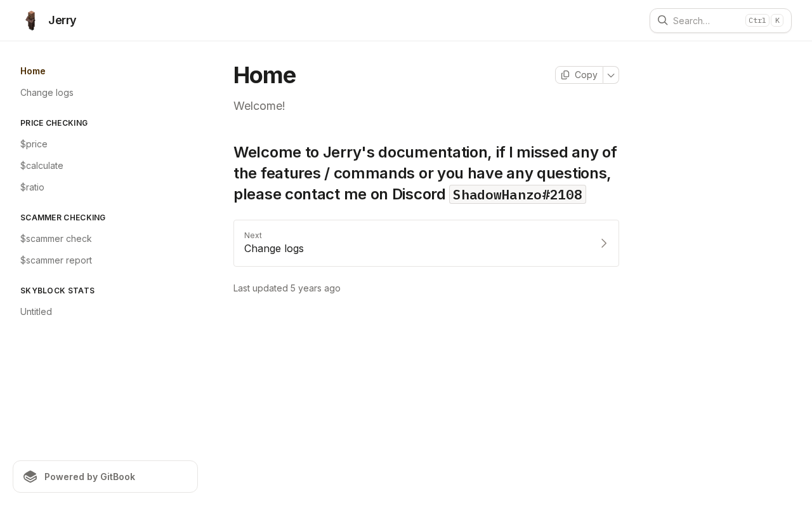812x508 pixels.
Task: Click the search magnifier icon
Action: click(x=662, y=20)
